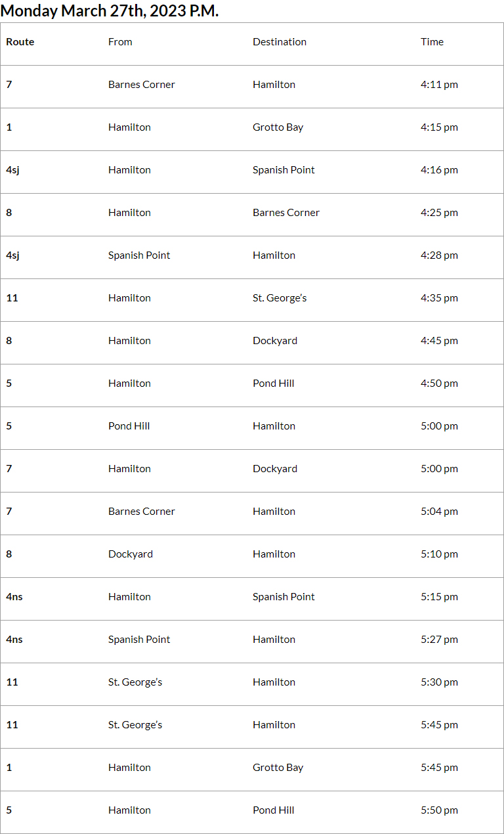The width and height of the screenshot is (504, 834).
Task: Click the 5:50 pm time cell
Action: pyautogui.click(x=439, y=810)
